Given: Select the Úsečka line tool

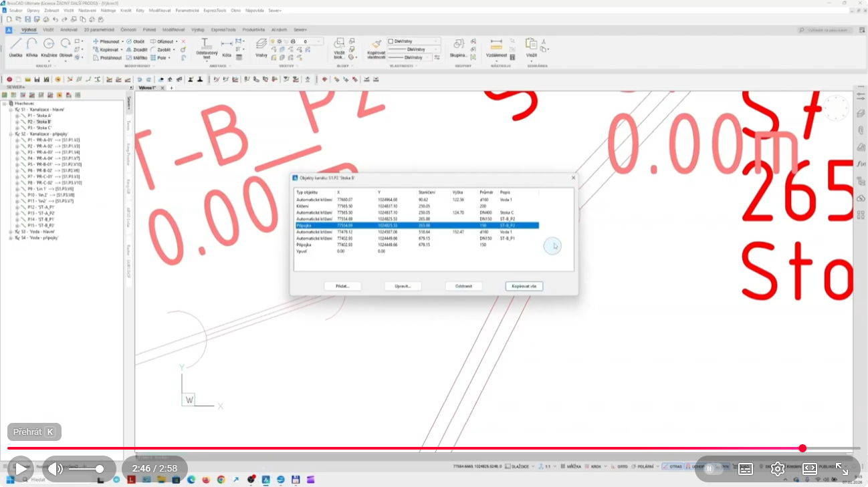Looking at the screenshot, I should 15,47.
